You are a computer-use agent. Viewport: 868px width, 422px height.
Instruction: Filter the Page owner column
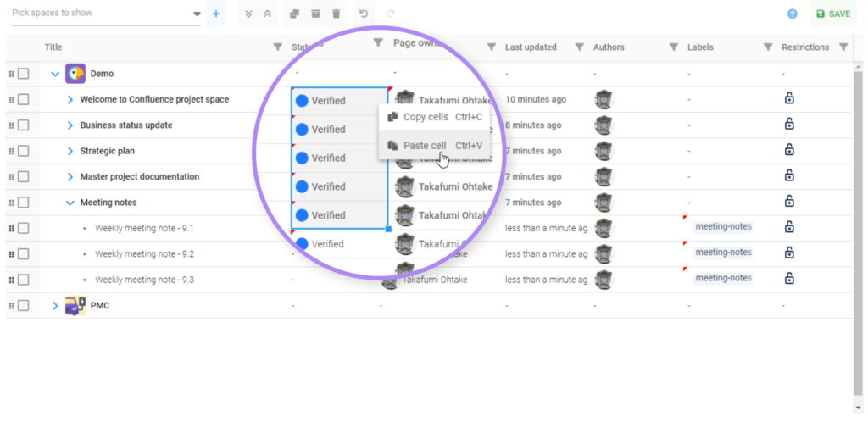tap(491, 47)
